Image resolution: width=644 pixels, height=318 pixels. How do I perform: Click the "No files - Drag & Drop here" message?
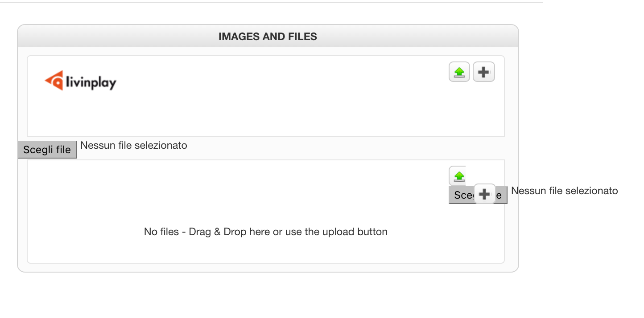[x=265, y=232]
